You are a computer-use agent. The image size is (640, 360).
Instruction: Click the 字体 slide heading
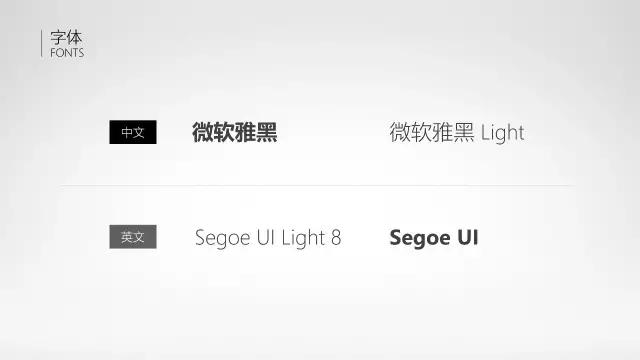point(66,38)
